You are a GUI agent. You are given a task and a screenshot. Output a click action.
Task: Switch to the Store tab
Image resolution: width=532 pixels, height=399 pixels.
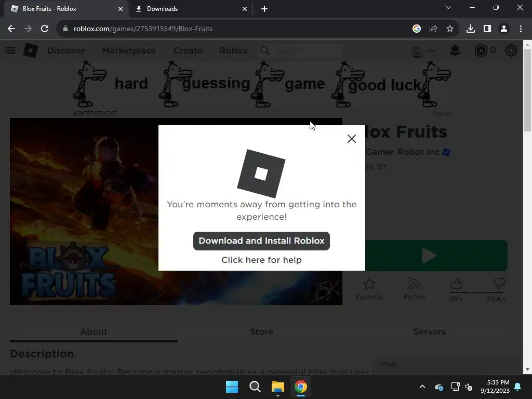(x=261, y=332)
